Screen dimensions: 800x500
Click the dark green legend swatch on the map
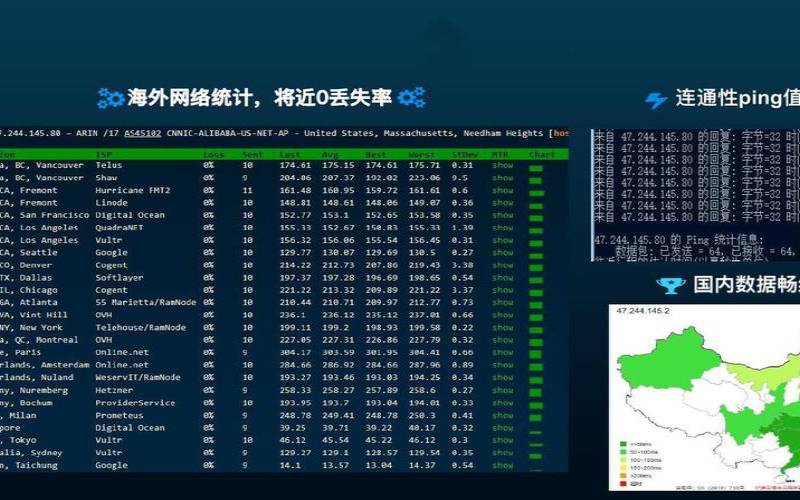(x=623, y=444)
